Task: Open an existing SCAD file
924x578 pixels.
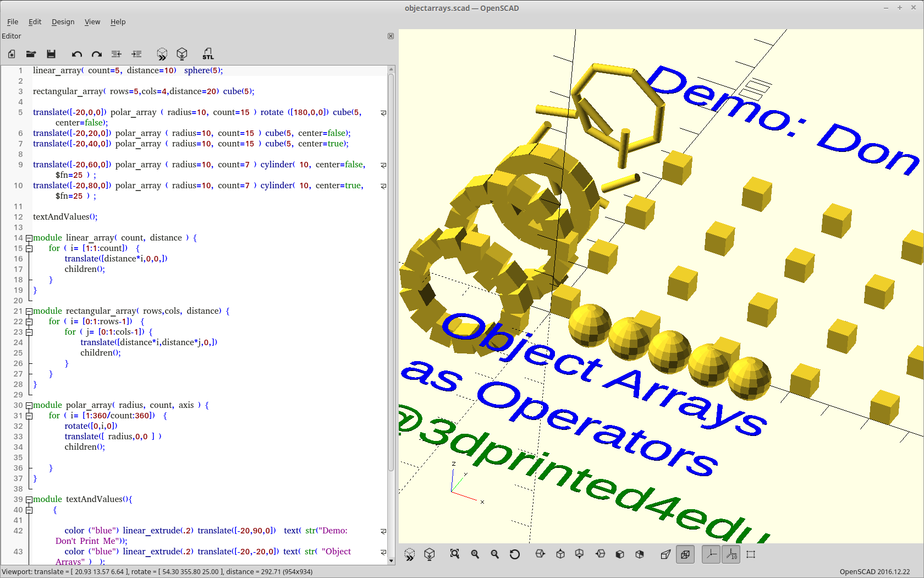Action: (31, 54)
